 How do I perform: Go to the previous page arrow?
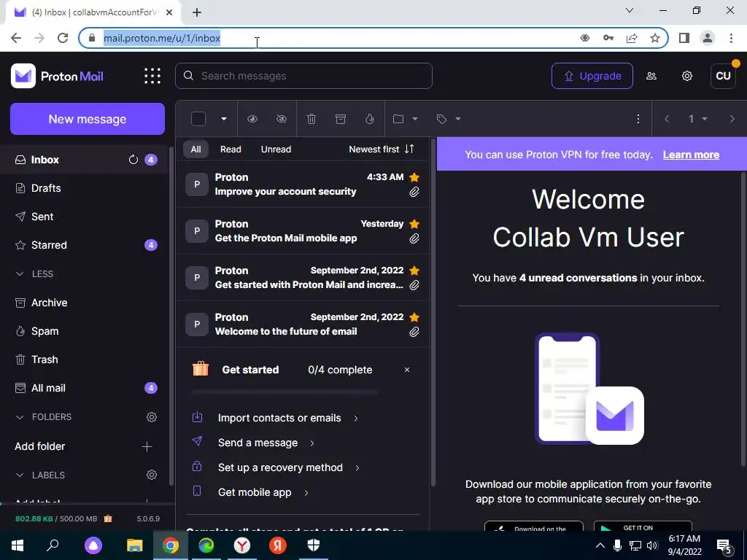(667, 119)
